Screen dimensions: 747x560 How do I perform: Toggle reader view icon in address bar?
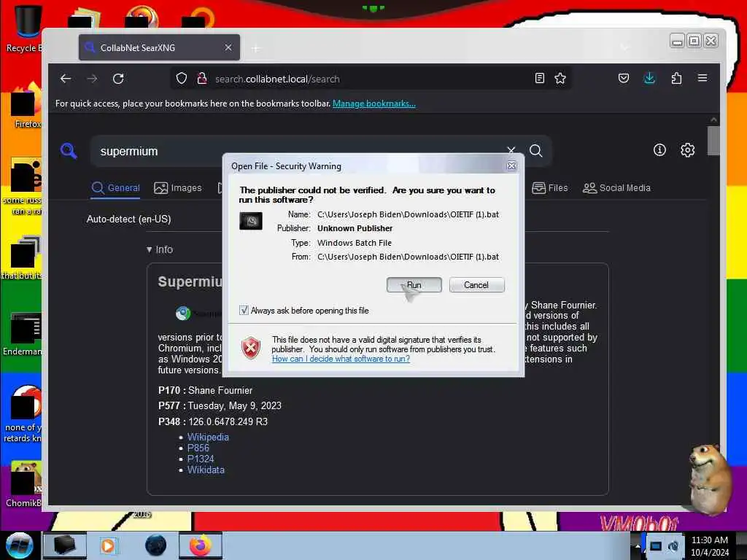click(x=539, y=78)
